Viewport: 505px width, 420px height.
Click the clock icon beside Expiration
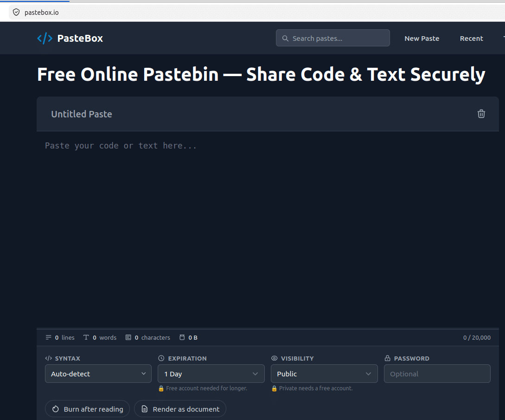[161, 358]
